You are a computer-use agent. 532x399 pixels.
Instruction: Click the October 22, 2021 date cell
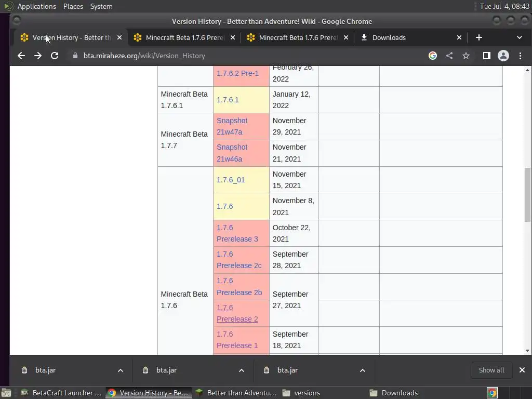coord(294,233)
